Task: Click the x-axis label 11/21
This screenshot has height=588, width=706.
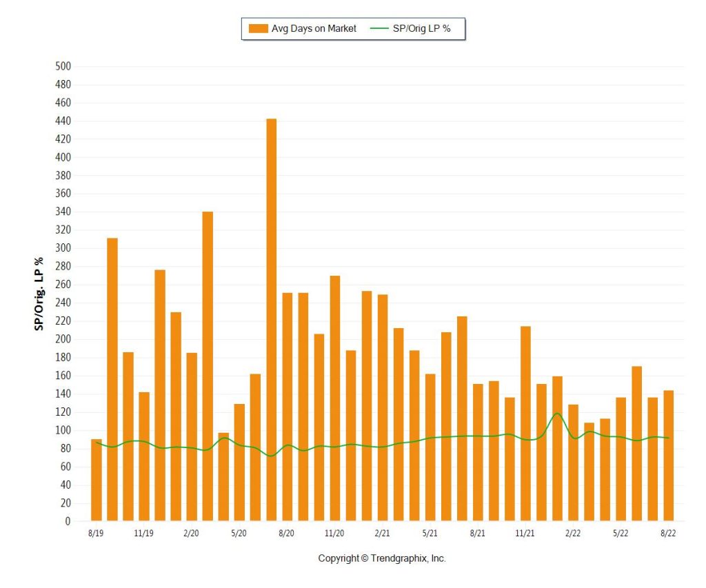Action: click(x=525, y=534)
